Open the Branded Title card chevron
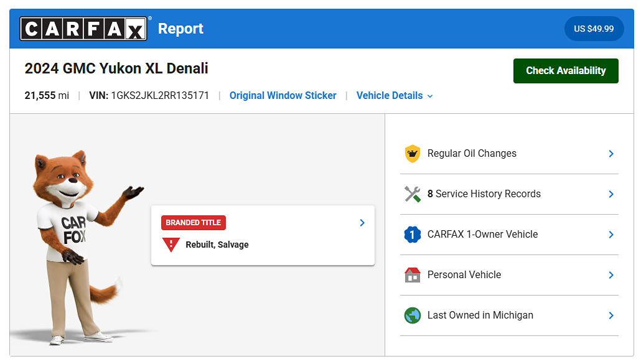Screen dimensions: 641x364 [x=362, y=223]
